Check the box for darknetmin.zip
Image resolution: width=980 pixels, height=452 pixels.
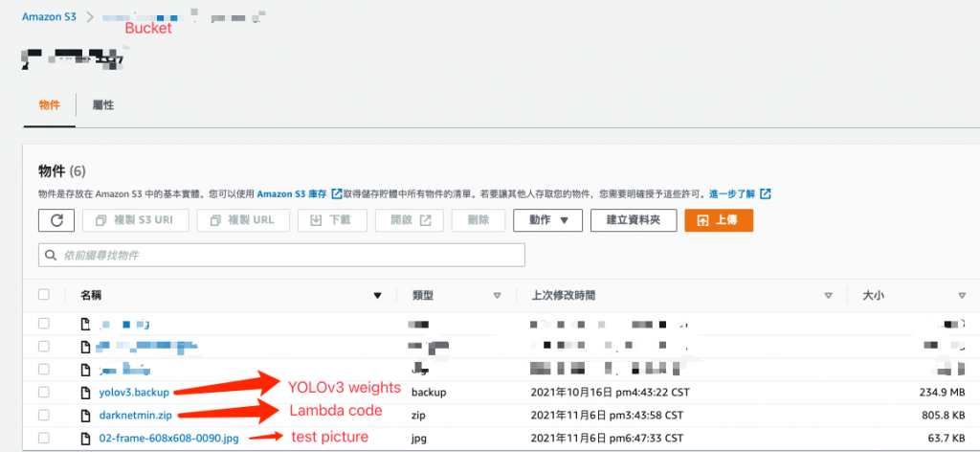(44, 415)
